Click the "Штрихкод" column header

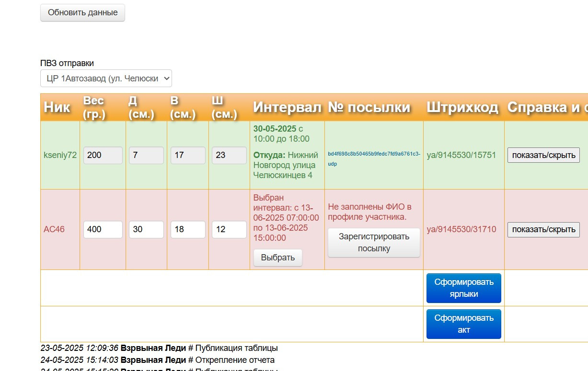[463, 107]
